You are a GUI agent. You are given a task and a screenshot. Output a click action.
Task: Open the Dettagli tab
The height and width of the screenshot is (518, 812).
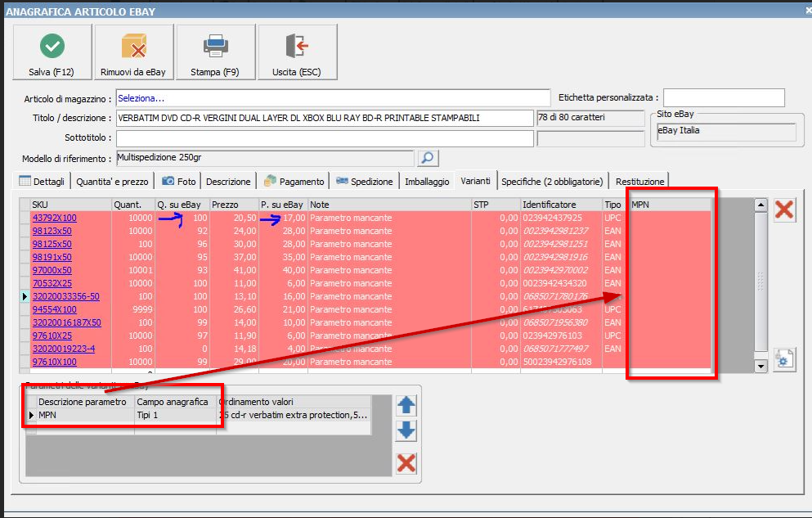point(42,182)
